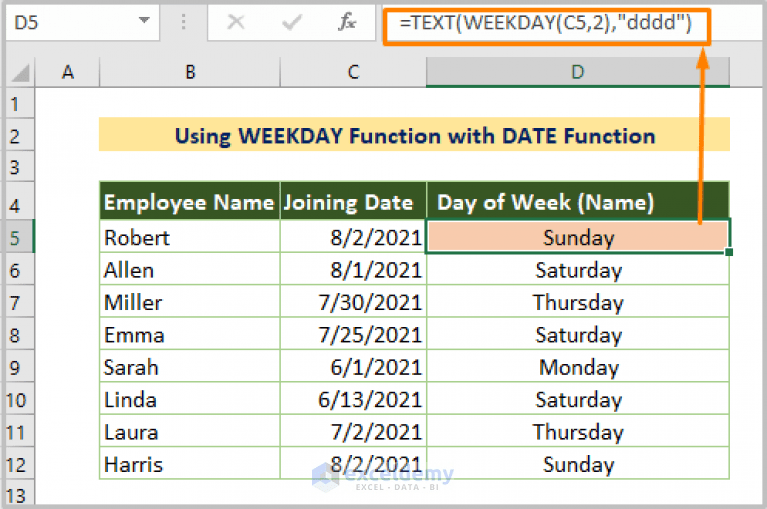Click the formula bar with TEXT formula
The height and width of the screenshot is (509, 767).
click(546, 23)
